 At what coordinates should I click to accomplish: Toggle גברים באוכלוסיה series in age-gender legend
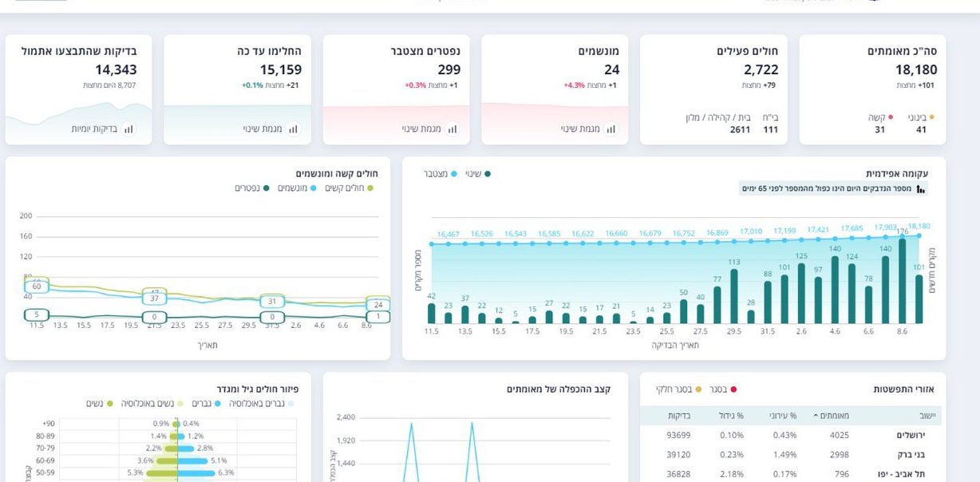(260, 404)
